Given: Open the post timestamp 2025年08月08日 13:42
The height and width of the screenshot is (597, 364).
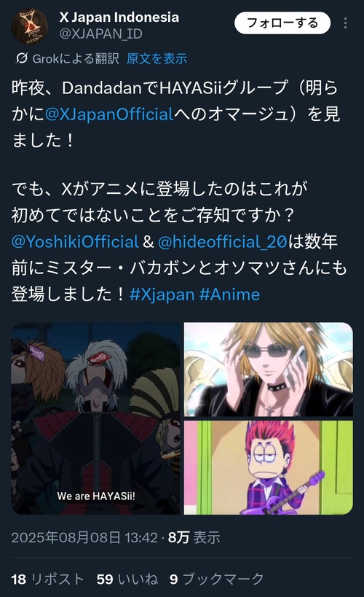Looking at the screenshot, I should [84, 537].
